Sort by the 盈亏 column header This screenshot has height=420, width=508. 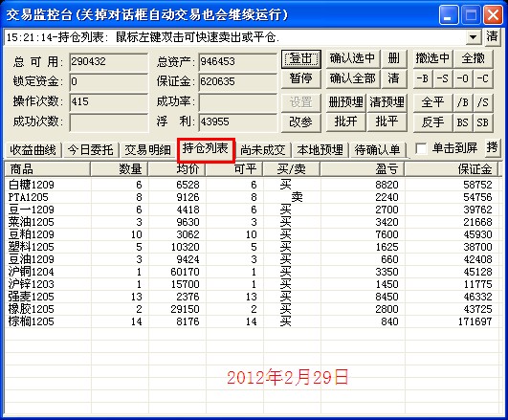click(x=363, y=168)
